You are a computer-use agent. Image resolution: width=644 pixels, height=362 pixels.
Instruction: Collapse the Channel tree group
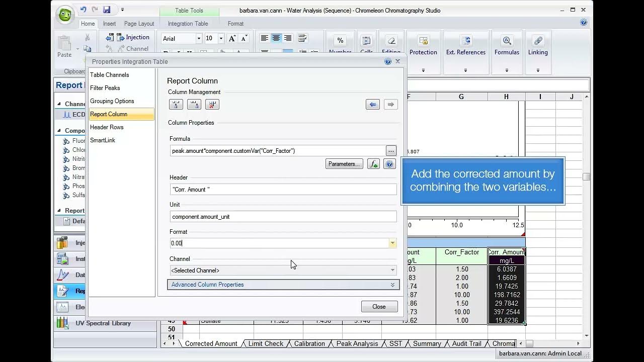(59, 104)
